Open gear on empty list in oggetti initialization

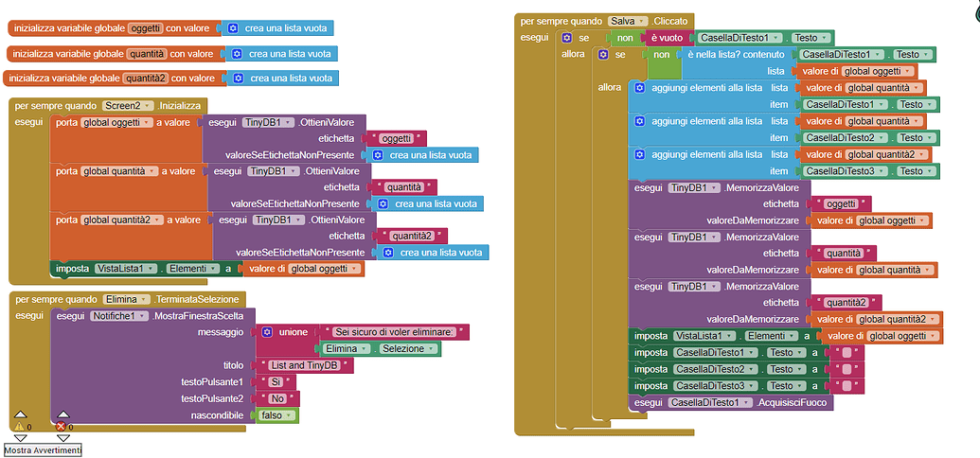[233, 28]
